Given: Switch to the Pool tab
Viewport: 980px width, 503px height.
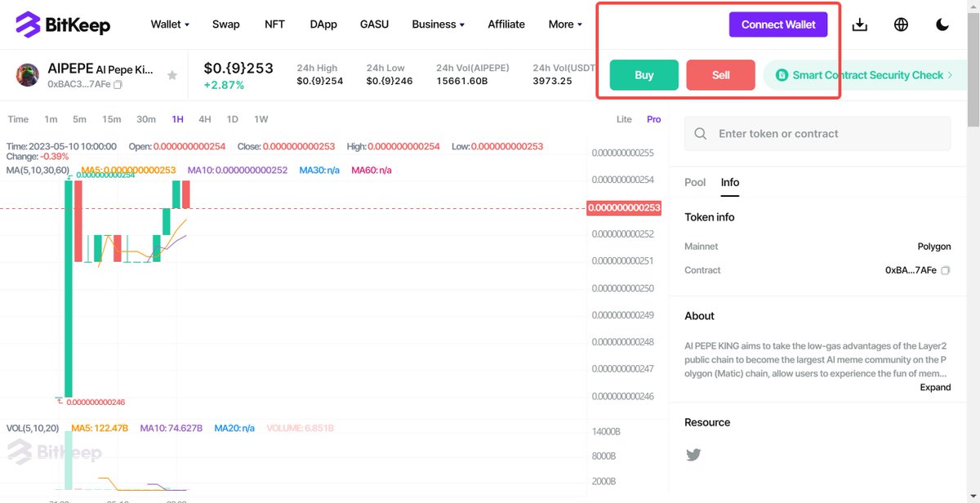Looking at the screenshot, I should click(695, 182).
